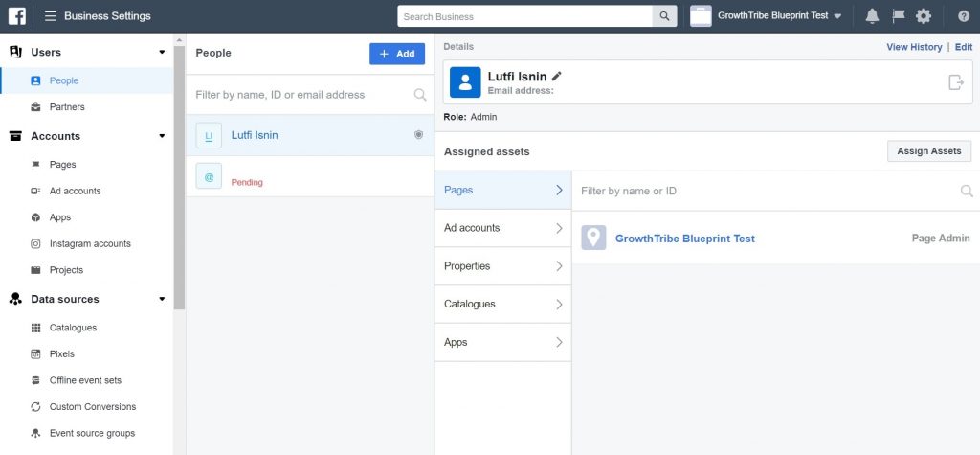980x455 pixels.
Task: Select the Catalogues asset tab
Action: pos(503,305)
